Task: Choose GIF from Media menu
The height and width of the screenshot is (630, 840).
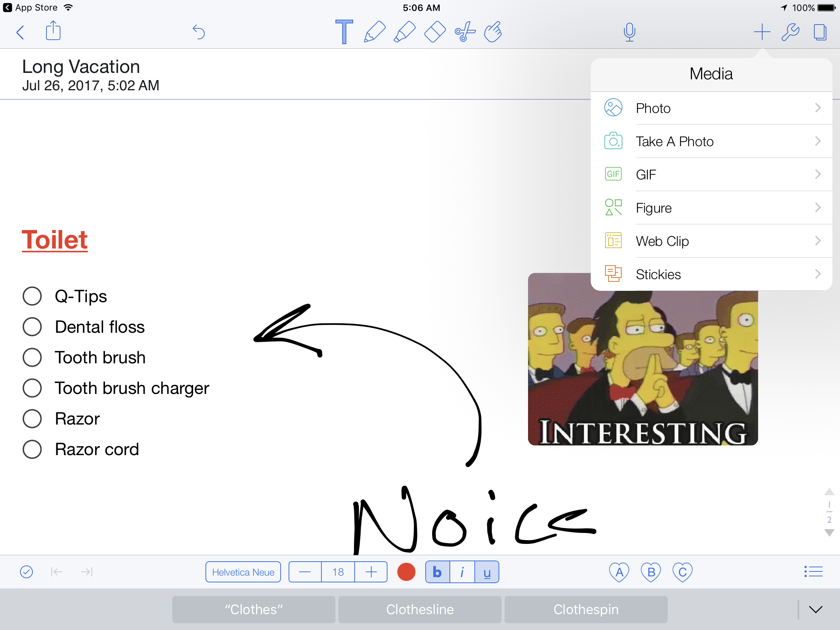Action: click(712, 174)
